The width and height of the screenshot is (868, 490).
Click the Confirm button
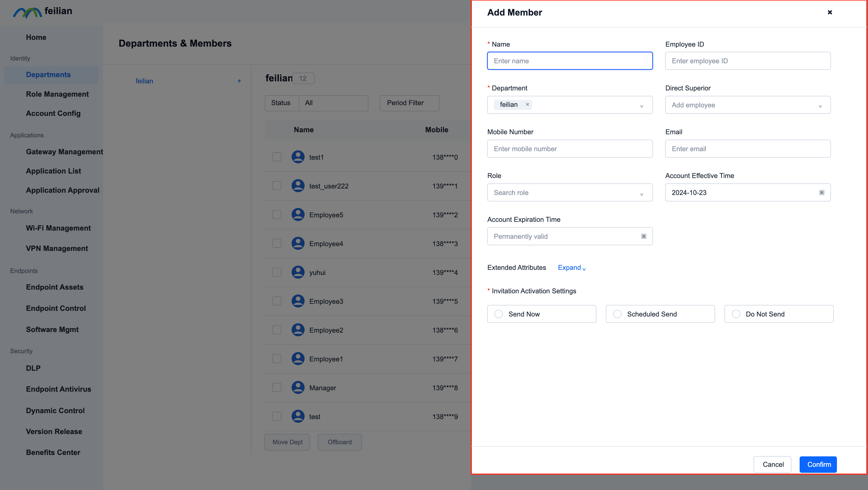tap(818, 464)
